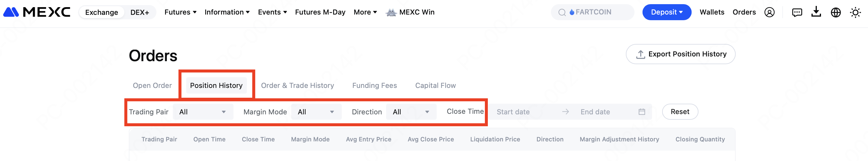868x161 pixels.
Task: Switch to DEX+ mode
Action: coord(140,12)
